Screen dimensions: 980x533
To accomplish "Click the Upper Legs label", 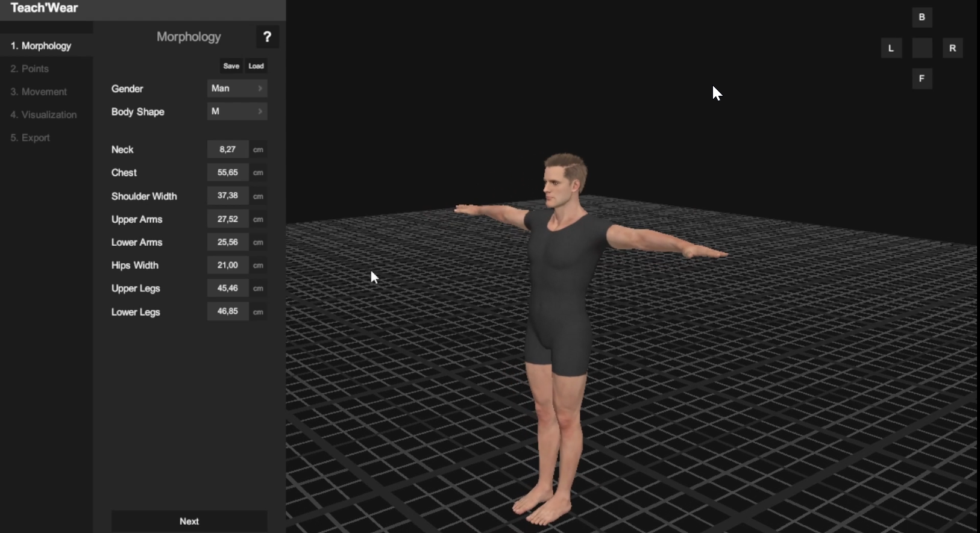I will pos(136,288).
